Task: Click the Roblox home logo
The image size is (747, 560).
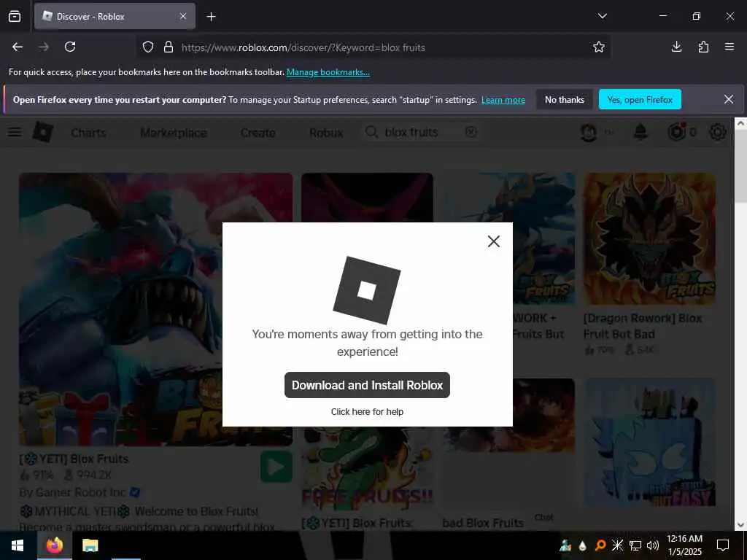Action: (x=43, y=131)
